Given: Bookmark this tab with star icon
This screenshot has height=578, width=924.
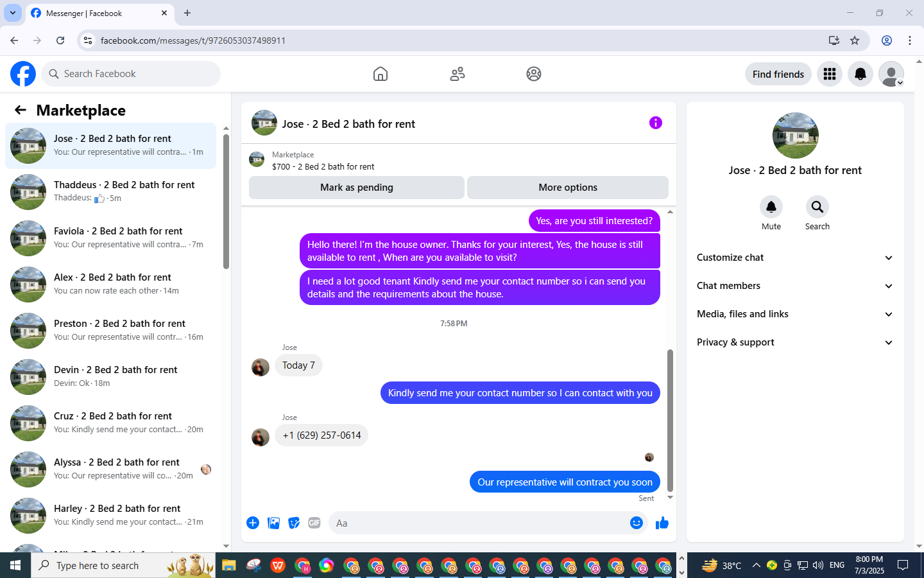Looking at the screenshot, I should coord(855,40).
